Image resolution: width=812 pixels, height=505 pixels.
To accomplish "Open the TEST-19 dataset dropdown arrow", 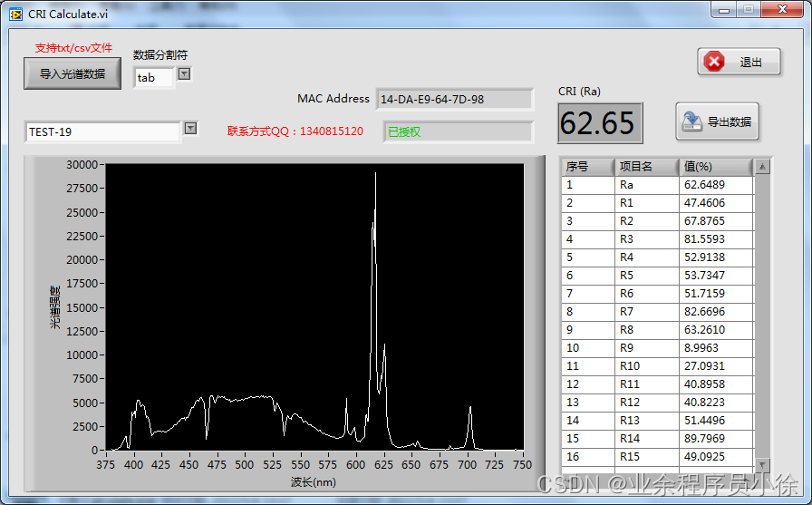I will 190,128.
